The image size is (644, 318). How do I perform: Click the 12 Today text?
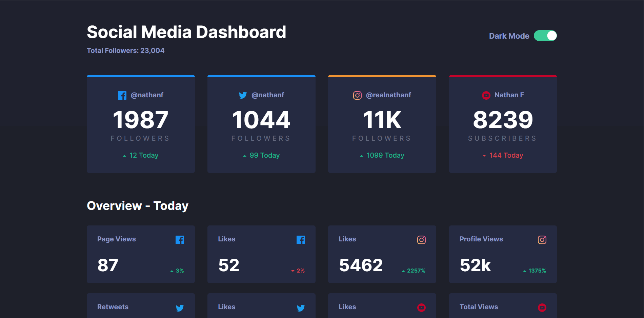point(144,155)
